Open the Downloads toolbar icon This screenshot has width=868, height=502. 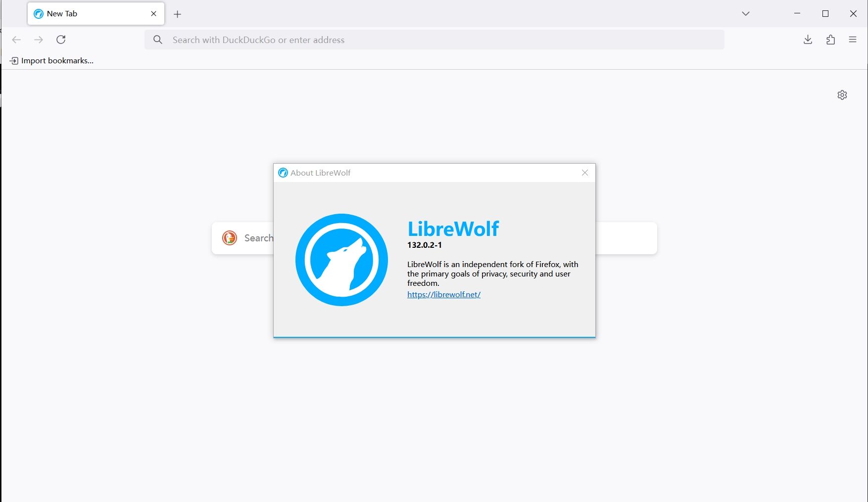(x=808, y=40)
